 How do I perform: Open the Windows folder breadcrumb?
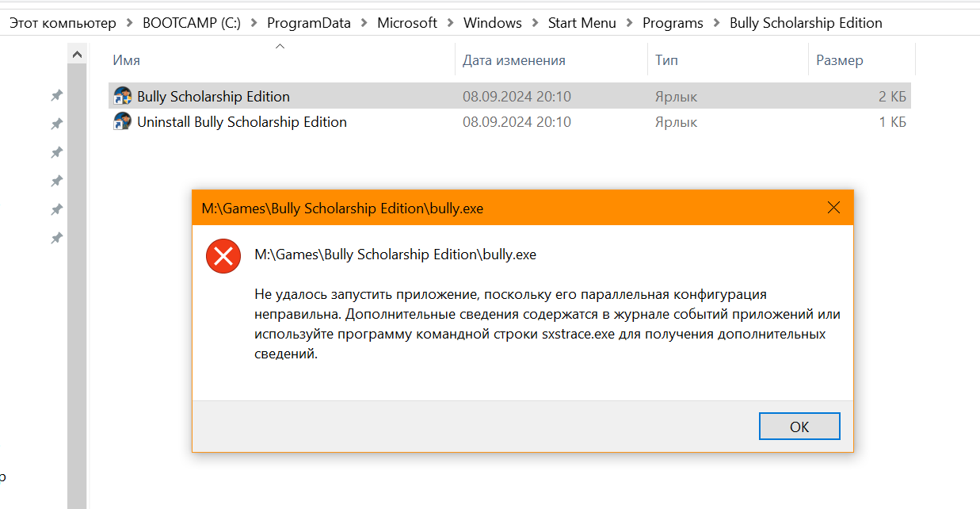(x=493, y=23)
